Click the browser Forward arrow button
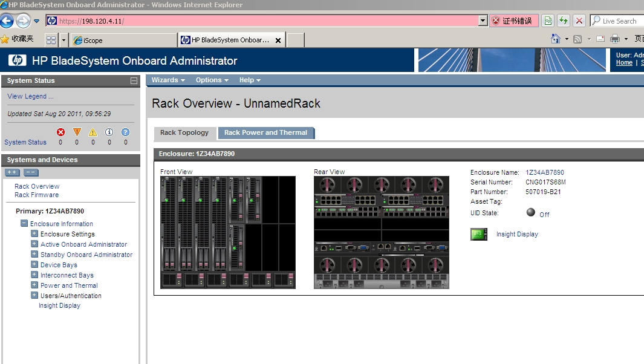The height and width of the screenshot is (364, 644). point(24,21)
